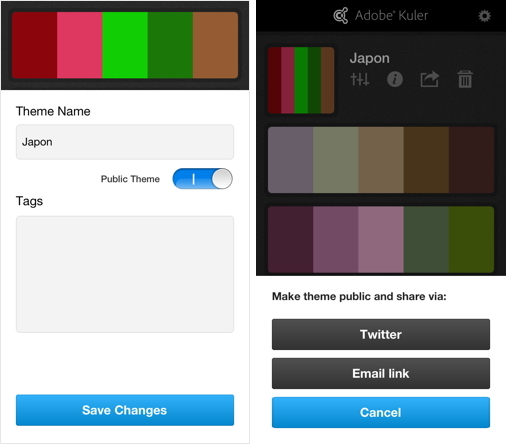This screenshot has width=506, height=444.
Task: Select the bright green swatch in edit palette
Action: coord(125,45)
